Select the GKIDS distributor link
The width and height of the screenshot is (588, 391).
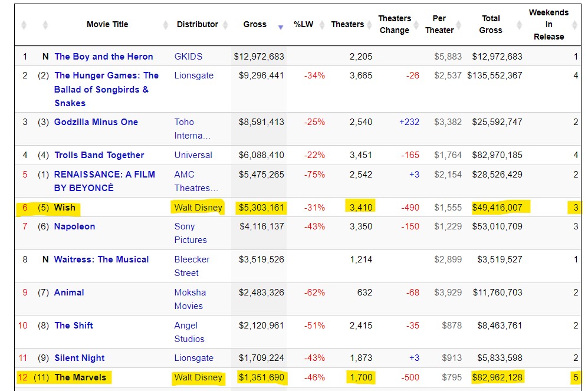click(x=188, y=57)
